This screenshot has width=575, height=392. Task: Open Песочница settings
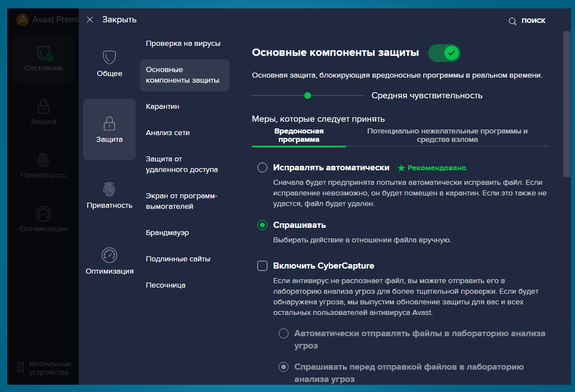point(165,285)
